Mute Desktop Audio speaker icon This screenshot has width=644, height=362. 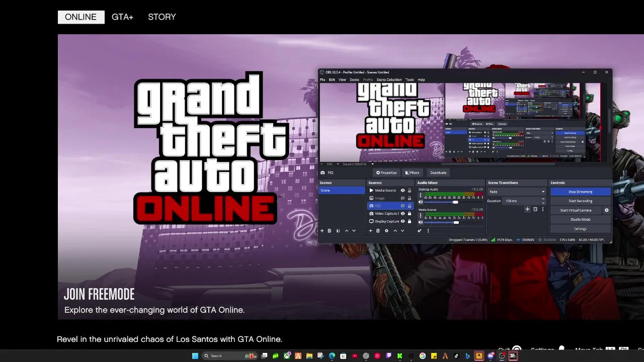pos(421,202)
